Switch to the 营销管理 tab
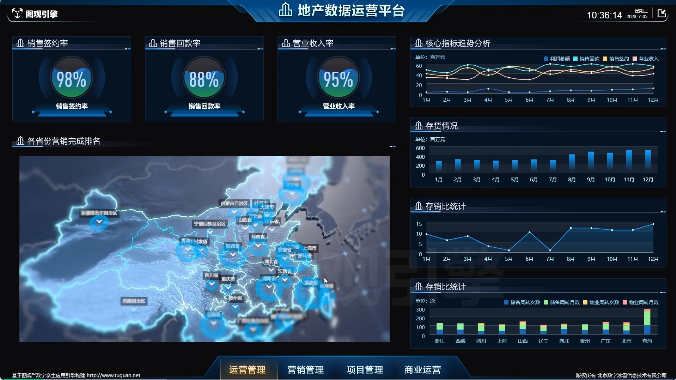The height and width of the screenshot is (380, 676). [x=305, y=370]
